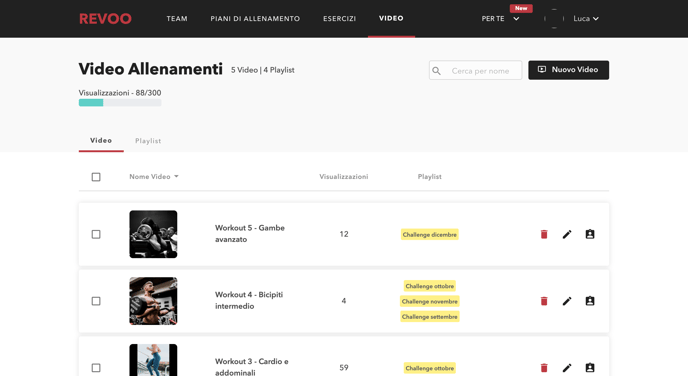Screen dimensions: 688x376
Task: Assign Workout 5 - Gambe avanzato via clipboard icon
Action: [x=590, y=234]
